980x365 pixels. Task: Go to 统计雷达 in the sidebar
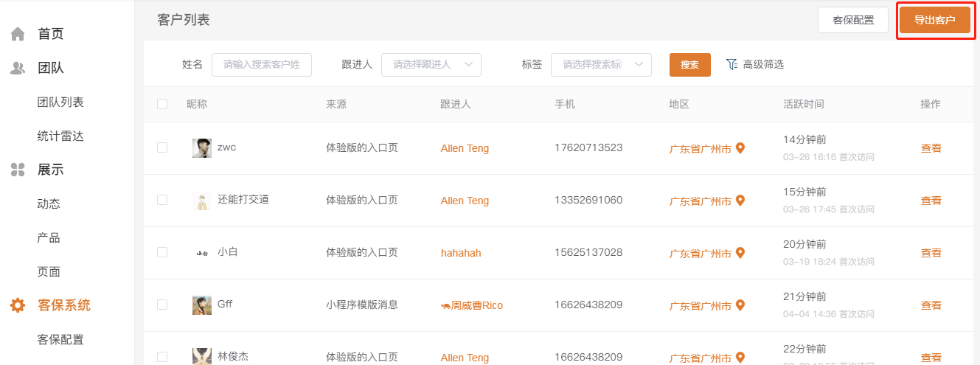pyautogui.click(x=60, y=136)
